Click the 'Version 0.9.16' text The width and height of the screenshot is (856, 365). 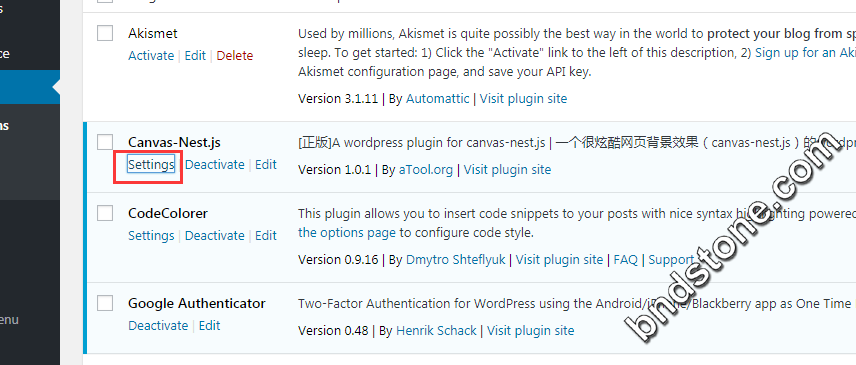point(338,260)
